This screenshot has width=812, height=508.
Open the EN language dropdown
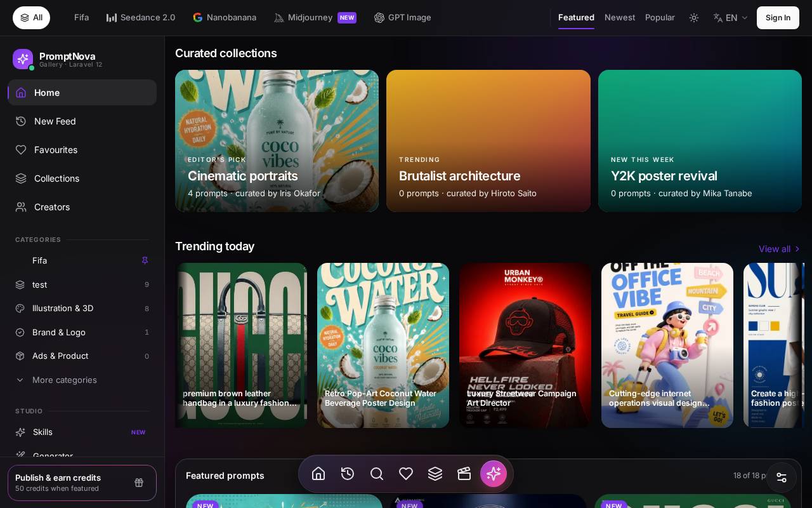[x=731, y=18]
